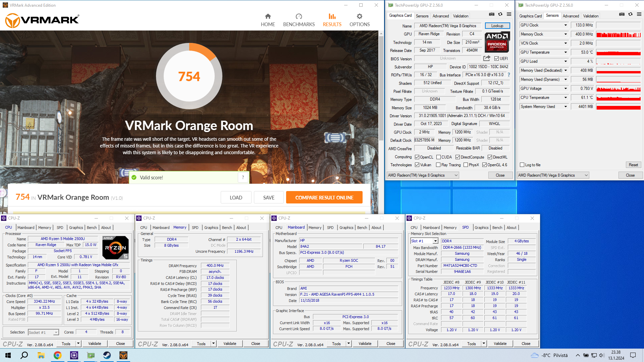Click Compare Result Online button

pos(324,197)
